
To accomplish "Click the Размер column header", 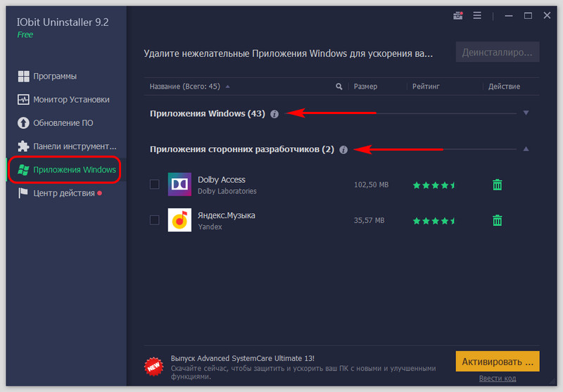I will [365, 87].
